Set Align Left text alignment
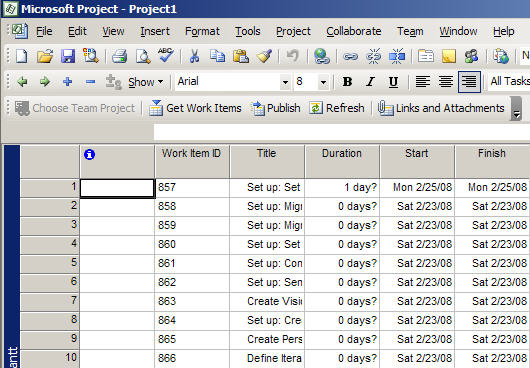The image size is (530, 368). [423, 81]
